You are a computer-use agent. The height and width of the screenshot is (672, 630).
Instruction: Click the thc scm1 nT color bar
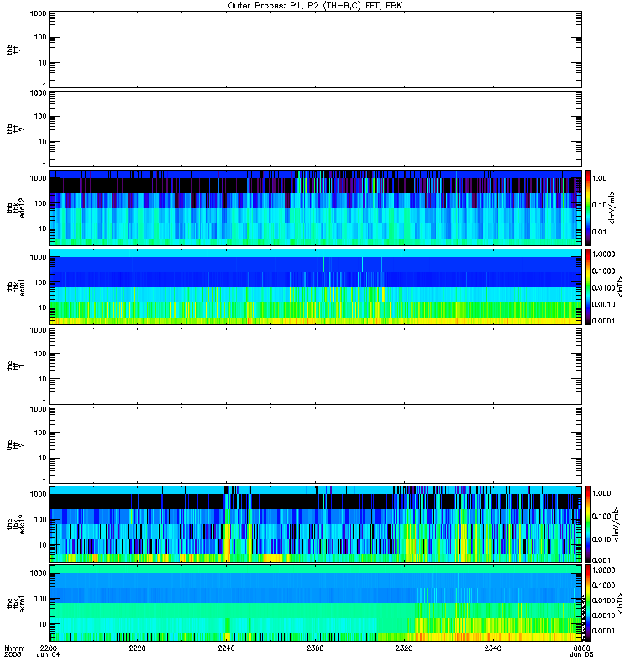(x=588, y=603)
